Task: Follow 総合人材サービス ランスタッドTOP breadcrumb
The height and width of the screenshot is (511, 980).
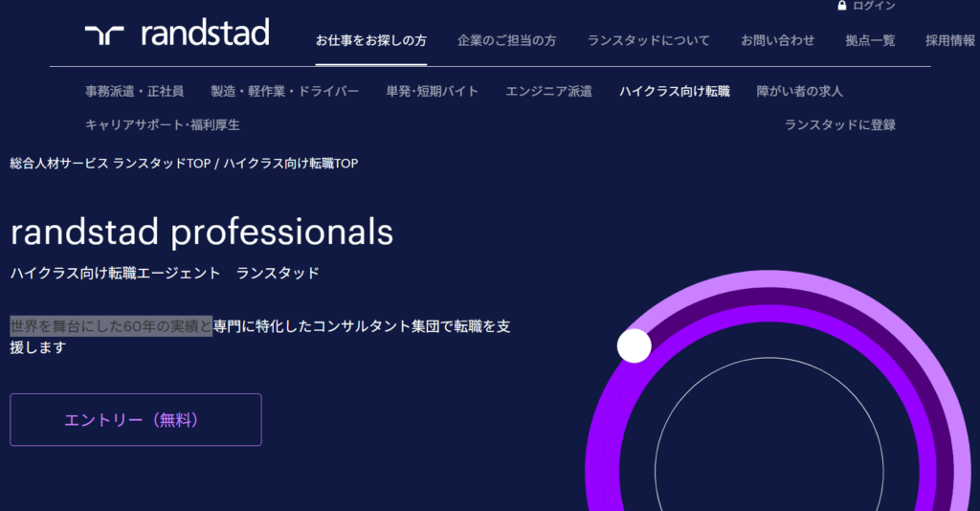Action: pyautogui.click(x=110, y=164)
